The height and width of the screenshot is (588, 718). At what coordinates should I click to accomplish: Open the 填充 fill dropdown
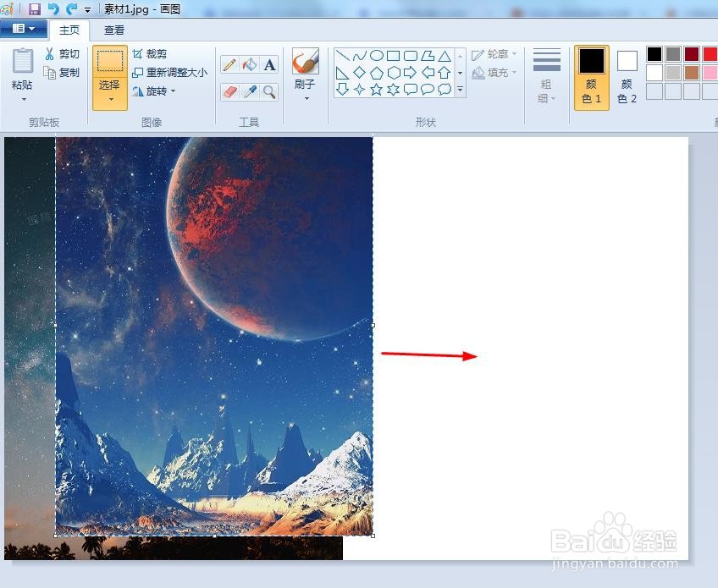pyautogui.click(x=494, y=73)
